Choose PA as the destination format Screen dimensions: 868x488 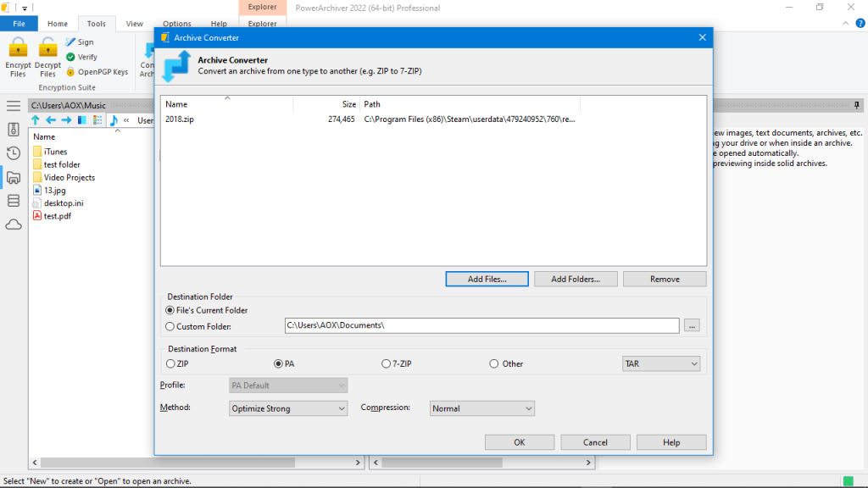[x=278, y=363]
